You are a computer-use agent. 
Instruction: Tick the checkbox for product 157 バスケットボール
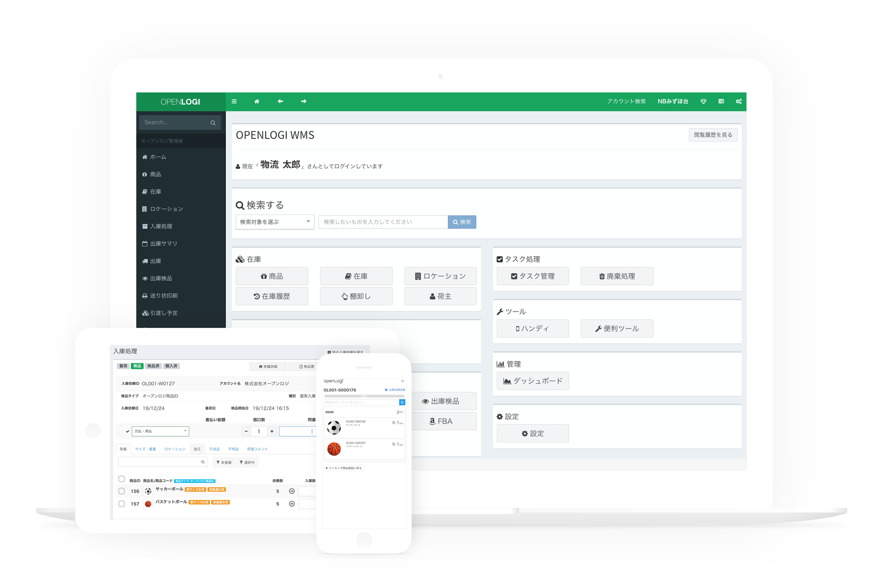tap(122, 504)
